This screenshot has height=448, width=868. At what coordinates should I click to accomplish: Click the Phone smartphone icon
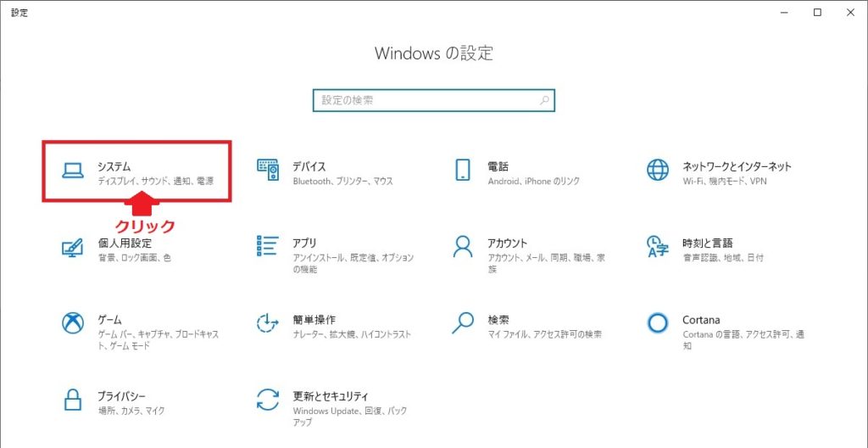pyautogui.click(x=462, y=170)
